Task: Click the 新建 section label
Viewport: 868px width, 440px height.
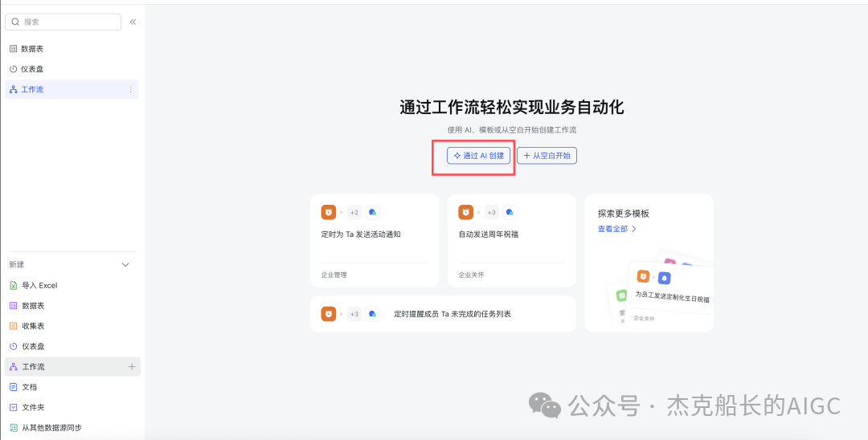Action: pos(17,265)
